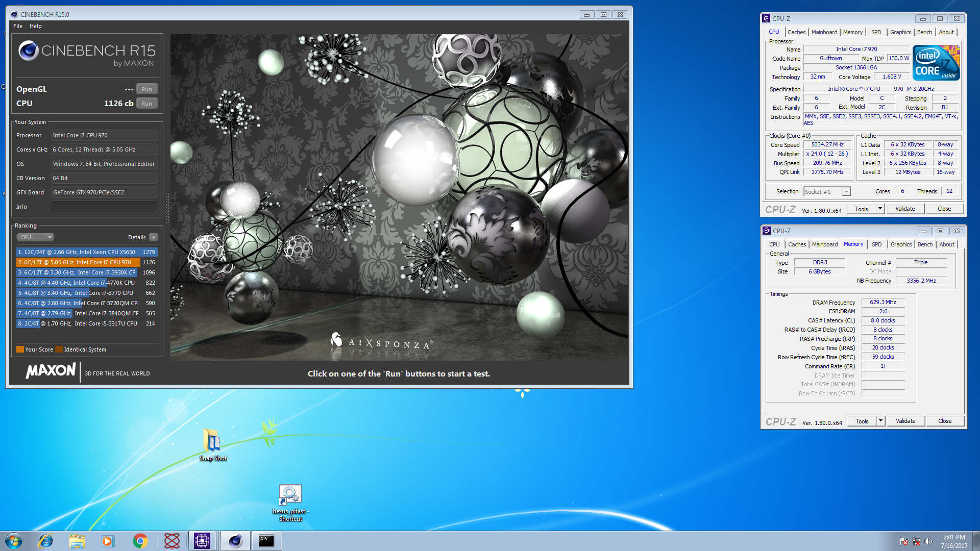Image resolution: width=980 pixels, height=551 pixels.
Task: Select ranking row Core i7-3770
Action: (87, 293)
